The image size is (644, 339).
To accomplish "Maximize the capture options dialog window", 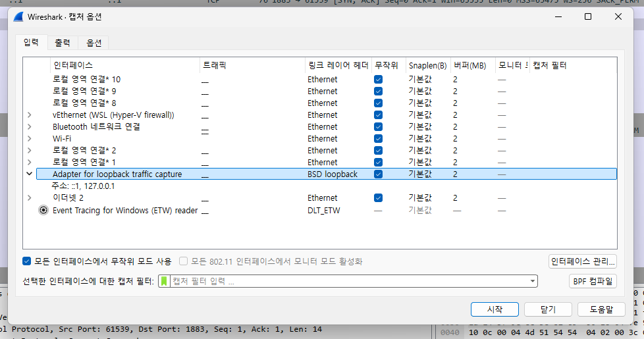I will point(588,16).
